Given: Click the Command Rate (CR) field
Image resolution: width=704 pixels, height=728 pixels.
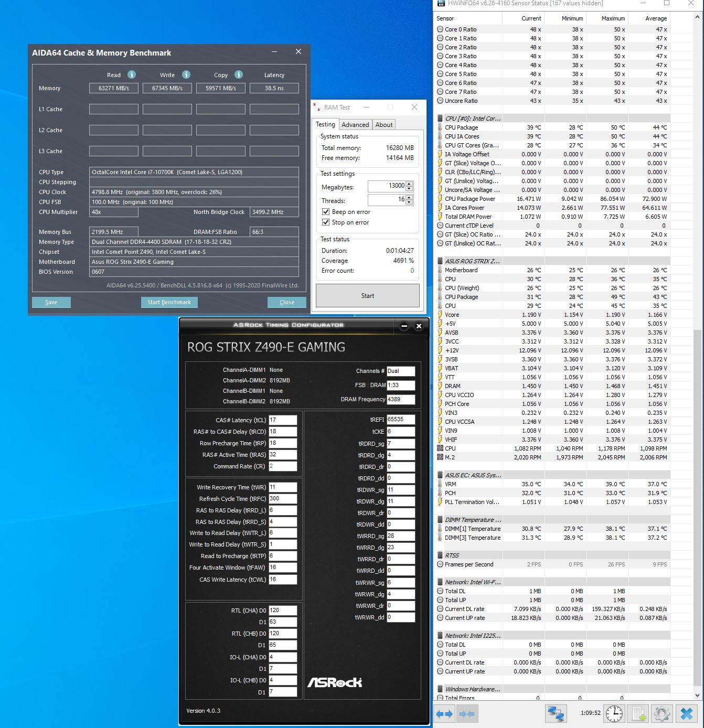Looking at the screenshot, I should click(283, 466).
